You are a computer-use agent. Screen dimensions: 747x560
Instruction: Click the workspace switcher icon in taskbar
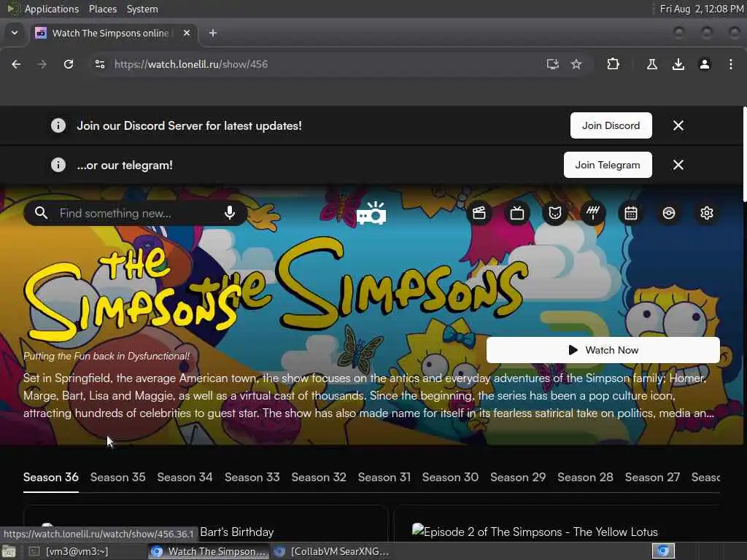[x=663, y=551]
